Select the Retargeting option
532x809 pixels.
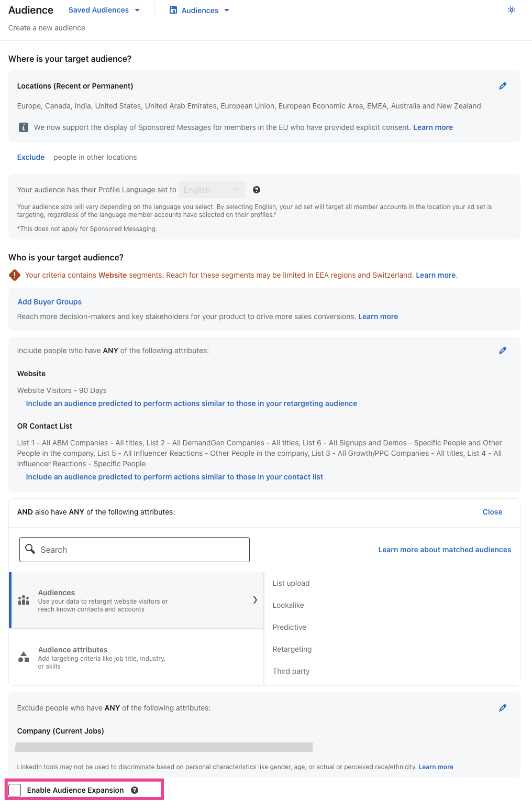pos(292,649)
